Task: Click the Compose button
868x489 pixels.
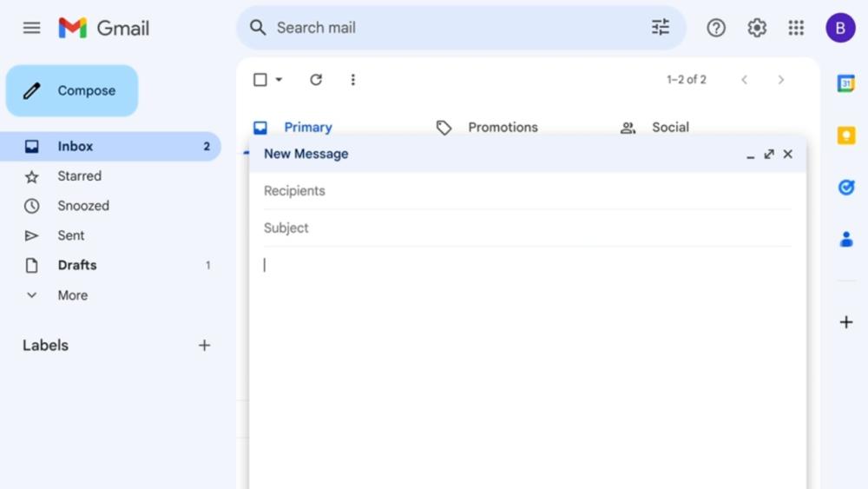Action: 72,90
